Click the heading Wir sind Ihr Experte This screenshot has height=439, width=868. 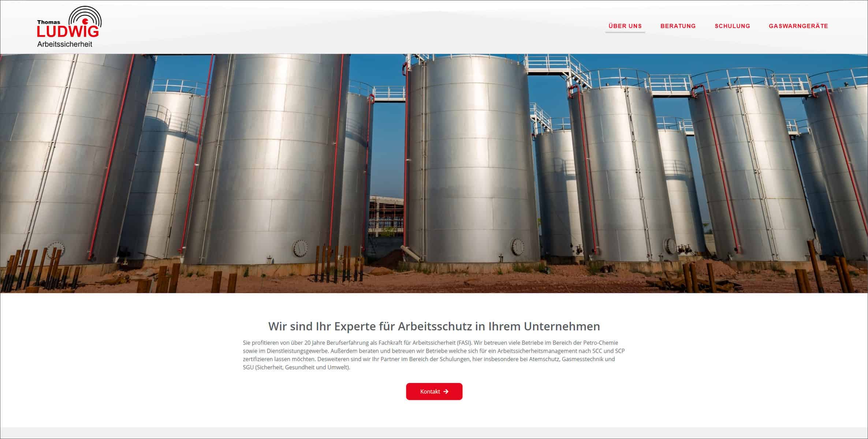434,326
